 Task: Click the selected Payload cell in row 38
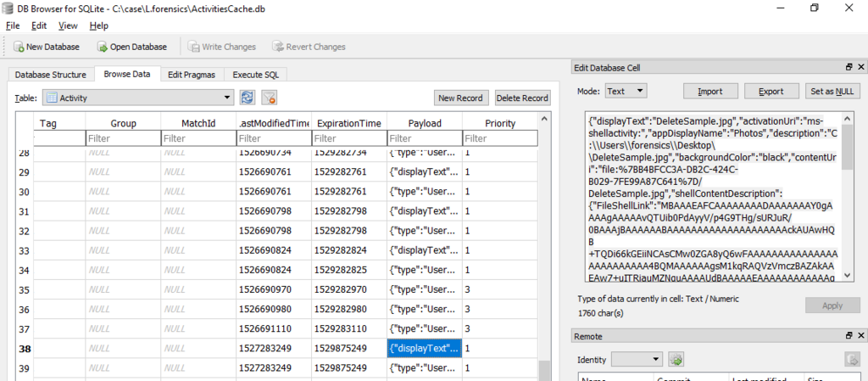pos(424,349)
